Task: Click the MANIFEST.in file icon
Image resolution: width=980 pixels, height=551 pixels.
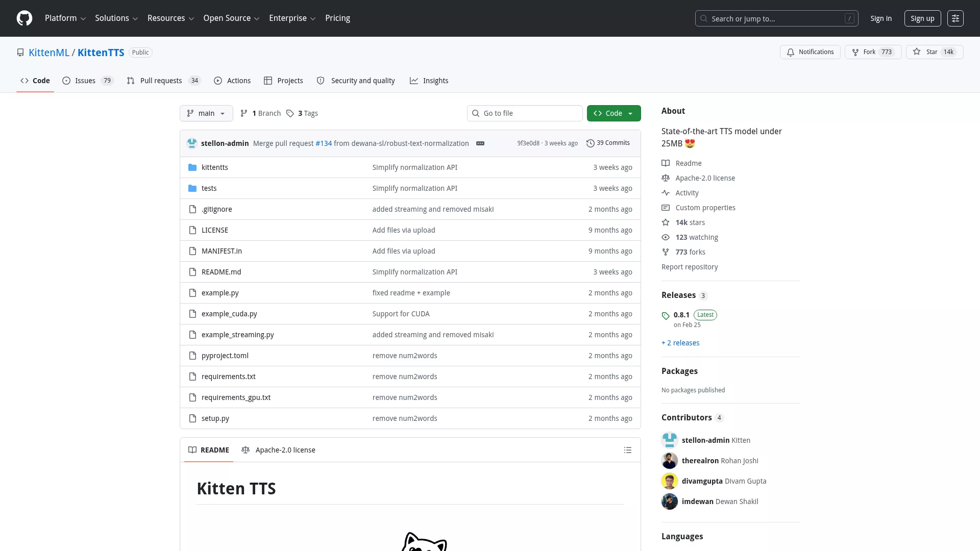Action: tap(192, 251)
